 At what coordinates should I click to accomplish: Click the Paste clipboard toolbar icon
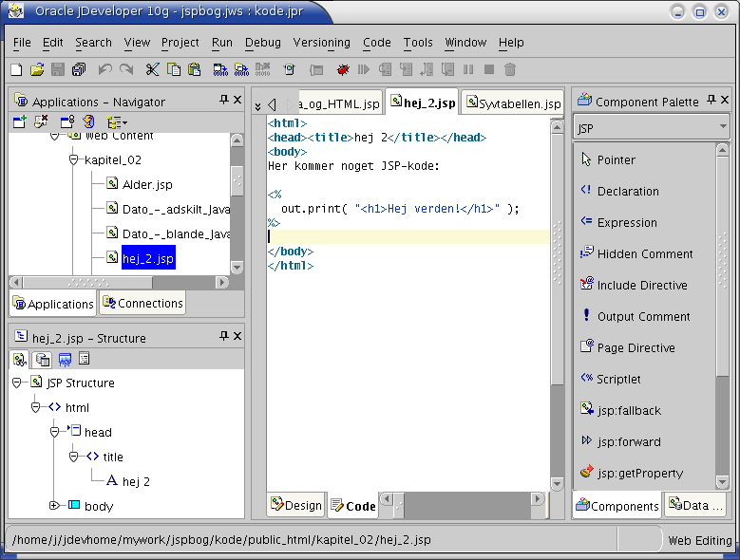tap(194, 69)
